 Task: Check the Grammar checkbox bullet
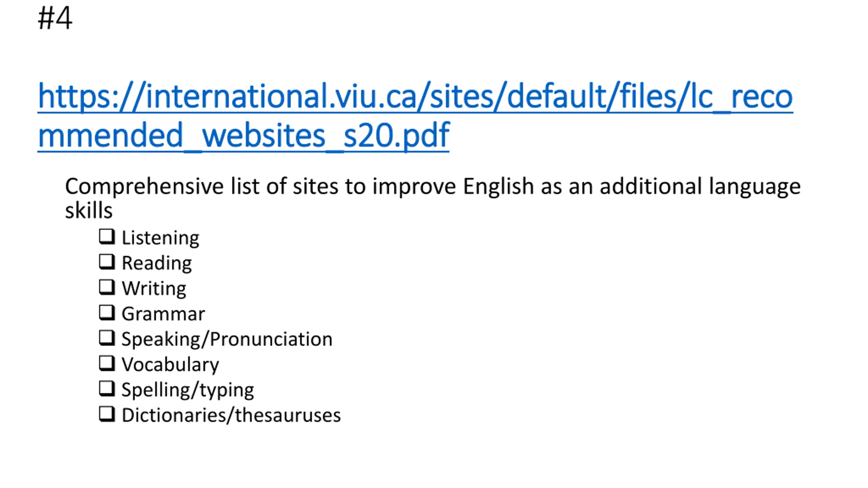point(107,312)
